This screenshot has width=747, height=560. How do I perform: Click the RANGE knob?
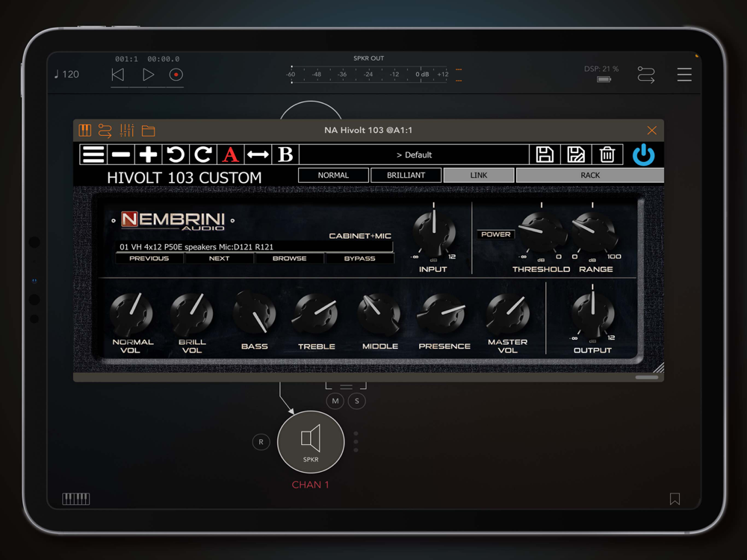(x=594, y=232)
